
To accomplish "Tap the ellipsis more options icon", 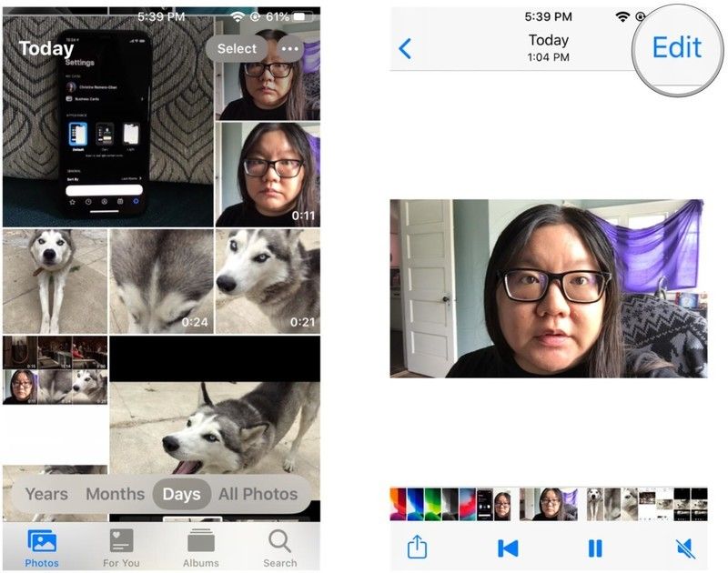I will point(289,48).
